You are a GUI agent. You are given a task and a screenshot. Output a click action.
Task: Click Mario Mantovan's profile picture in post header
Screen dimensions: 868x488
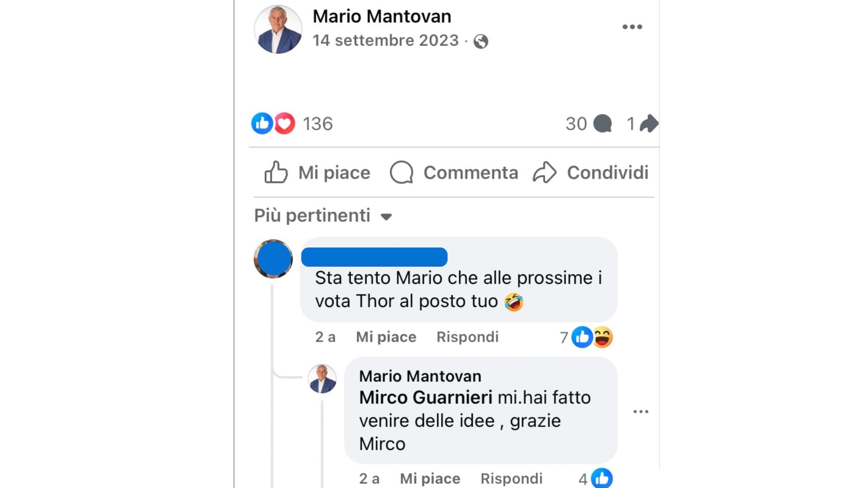(278, 29)
